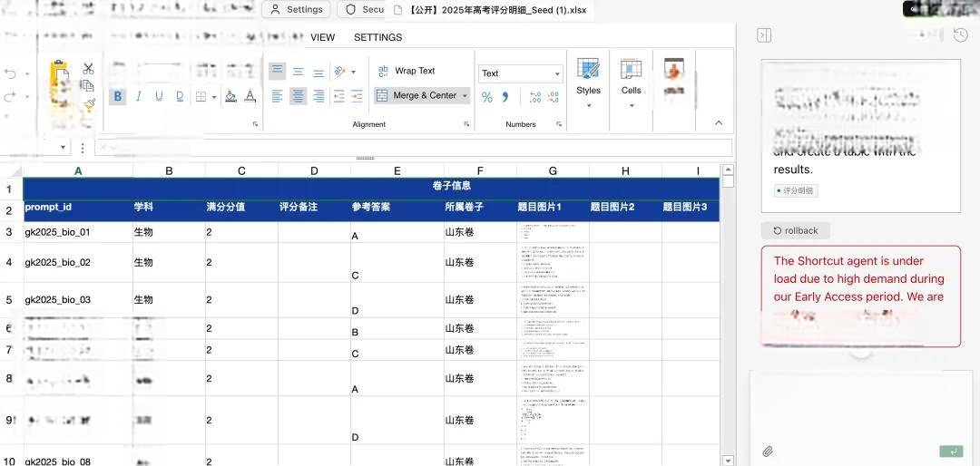Cut selection with the scissors icon

[88, 69]
